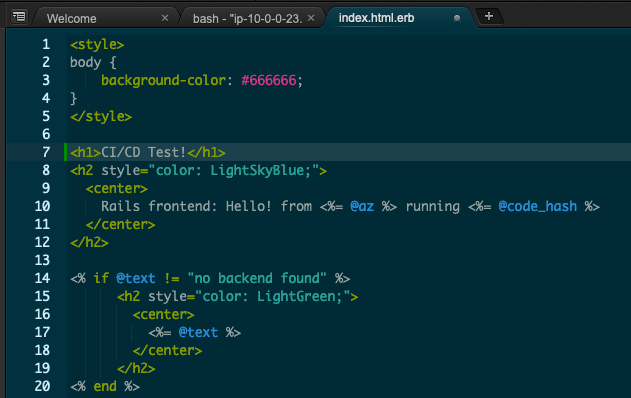
Task: Click the 'body {' selector text
Action: coord(93,62)
